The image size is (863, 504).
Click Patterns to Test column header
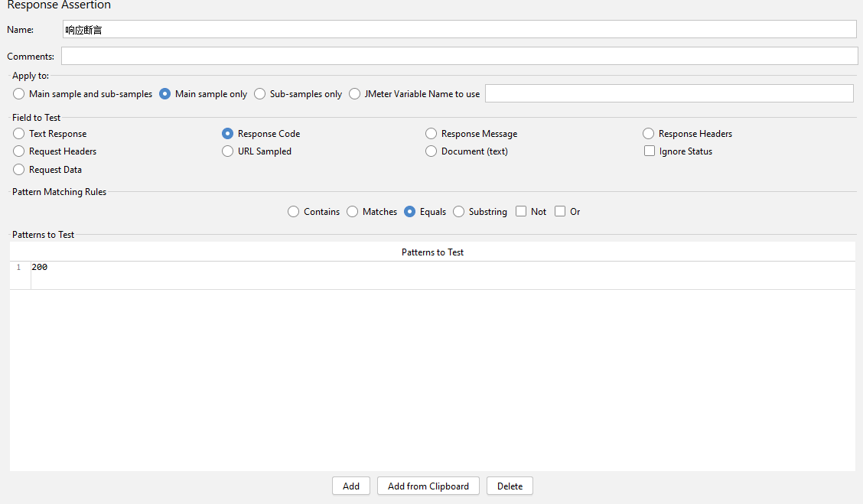coord(432,252)
